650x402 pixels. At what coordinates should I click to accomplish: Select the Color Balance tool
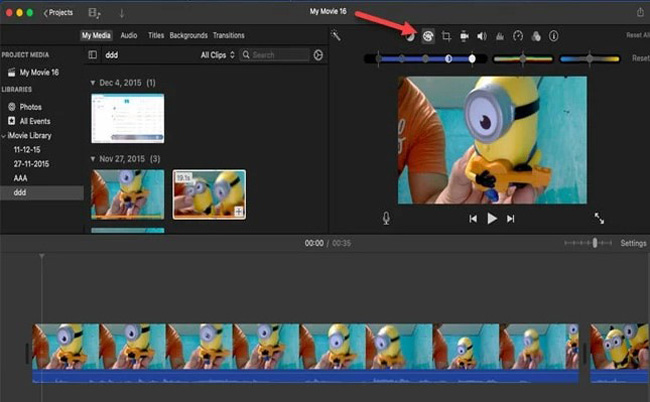410,36
